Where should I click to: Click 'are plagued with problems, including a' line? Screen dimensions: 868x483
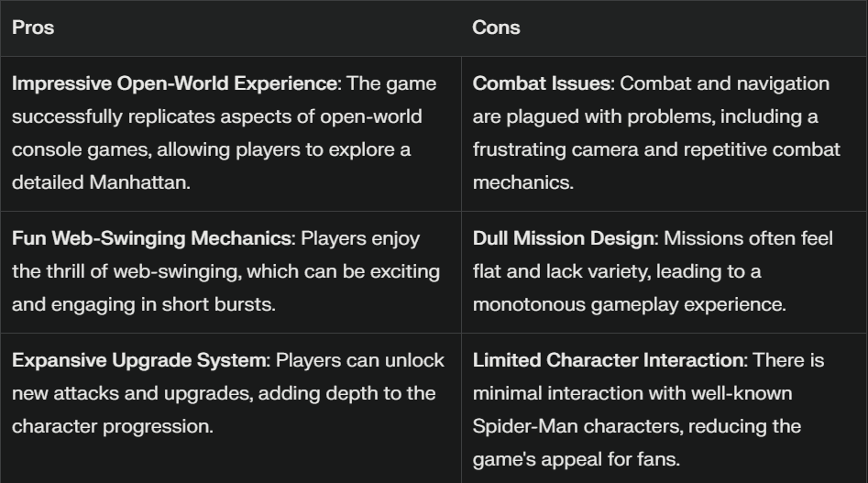pyautogui.click(x=645, y=116)
